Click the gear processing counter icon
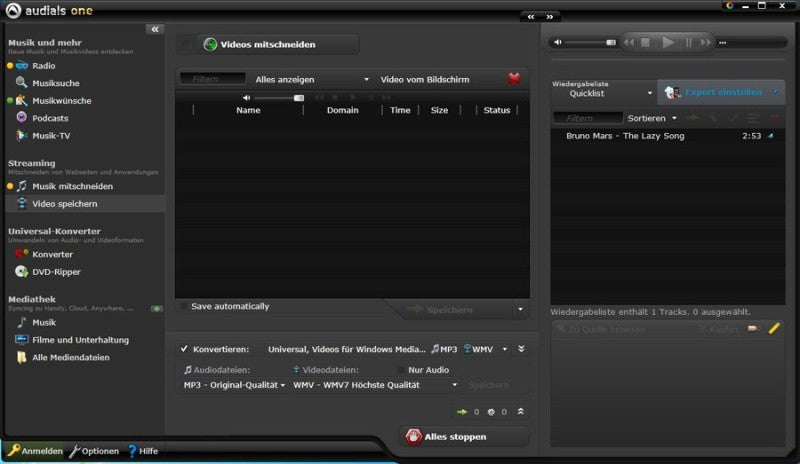800x464 pixels. (x=491, y=412)
